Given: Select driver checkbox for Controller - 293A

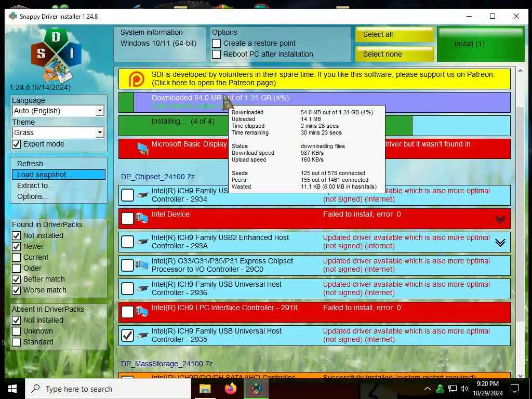Looking at the screenshot, I should [128, 242].
